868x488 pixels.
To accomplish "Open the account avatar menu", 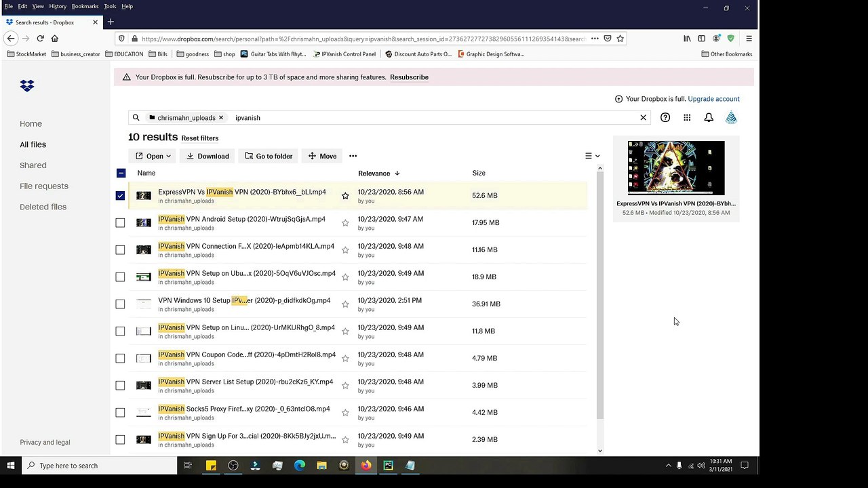I will pyautogui.click(x=731, y=118).
